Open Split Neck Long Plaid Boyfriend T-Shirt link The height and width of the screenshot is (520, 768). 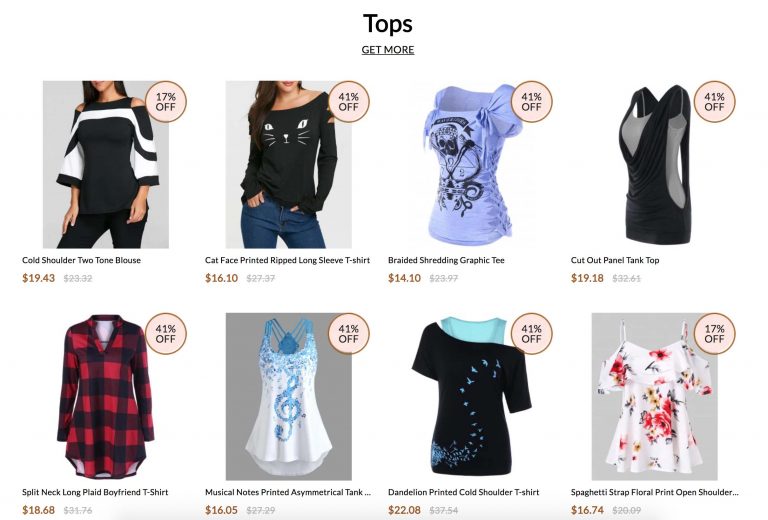pos(95,492)
